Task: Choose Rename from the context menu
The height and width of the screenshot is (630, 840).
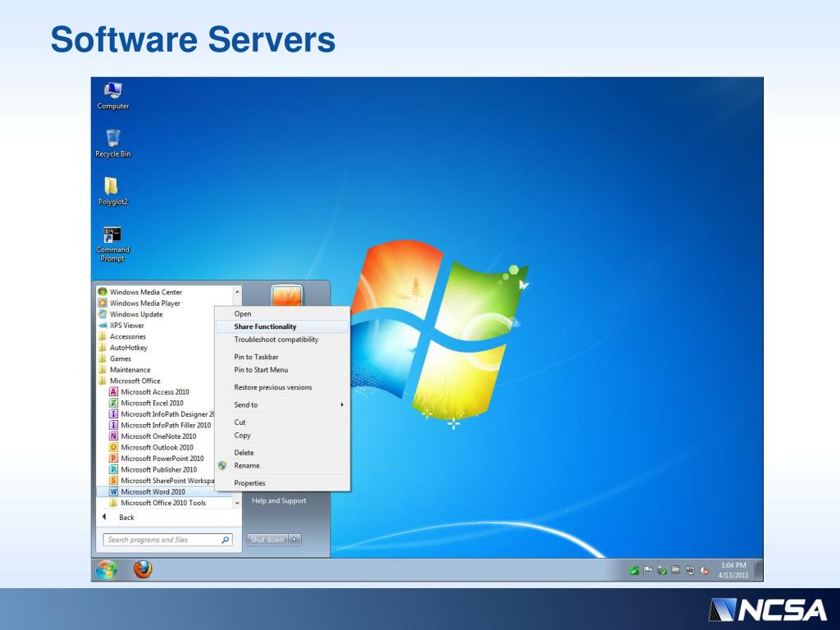Action: pyautogui.click(x=282, y=466)
